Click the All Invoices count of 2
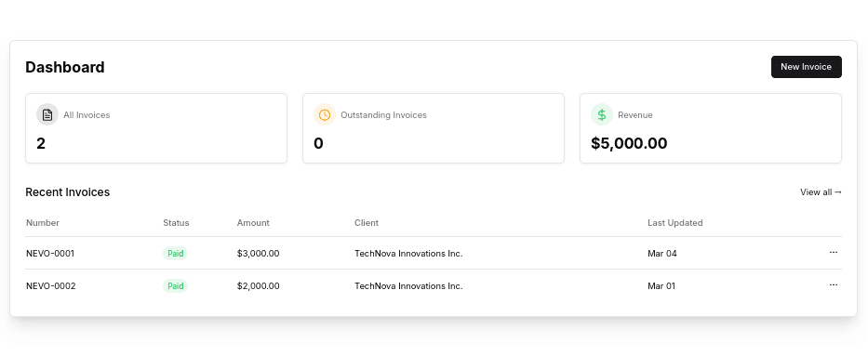This screenshot has width=868, height=356. click(41, 144)
